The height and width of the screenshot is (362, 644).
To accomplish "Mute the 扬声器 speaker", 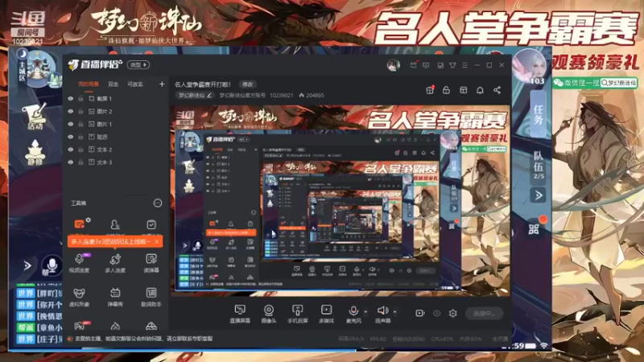I will pyautogui.click(x=383, y=314).
